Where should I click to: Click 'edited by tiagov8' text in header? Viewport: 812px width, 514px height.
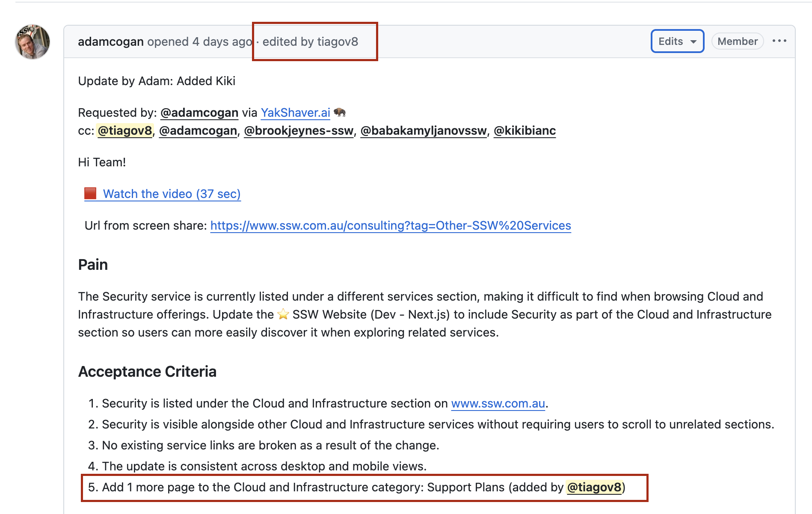pyautogui.click(x=310, y=42)
